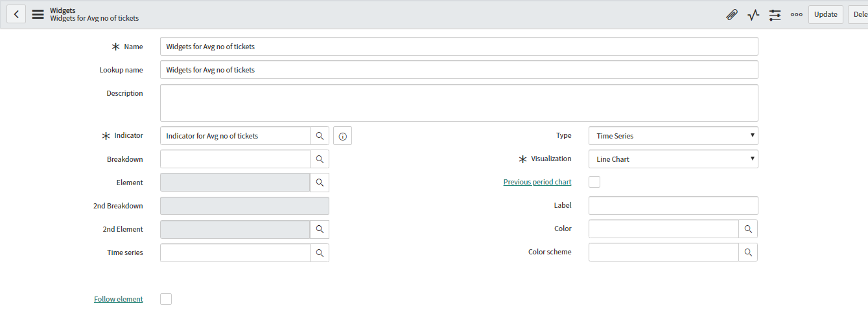Open lookup for the Element field
The image size is (868, 312).
point(320,183)
